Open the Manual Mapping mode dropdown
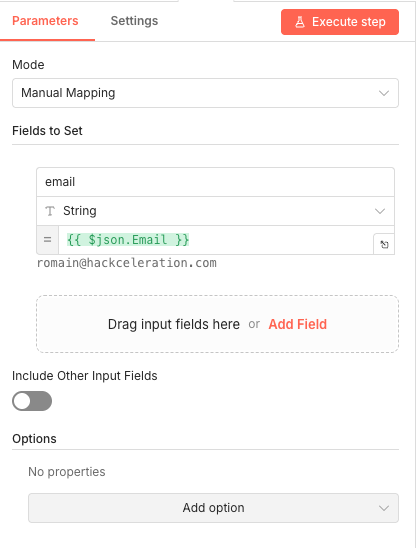416x548 pixels. (205, 93)
